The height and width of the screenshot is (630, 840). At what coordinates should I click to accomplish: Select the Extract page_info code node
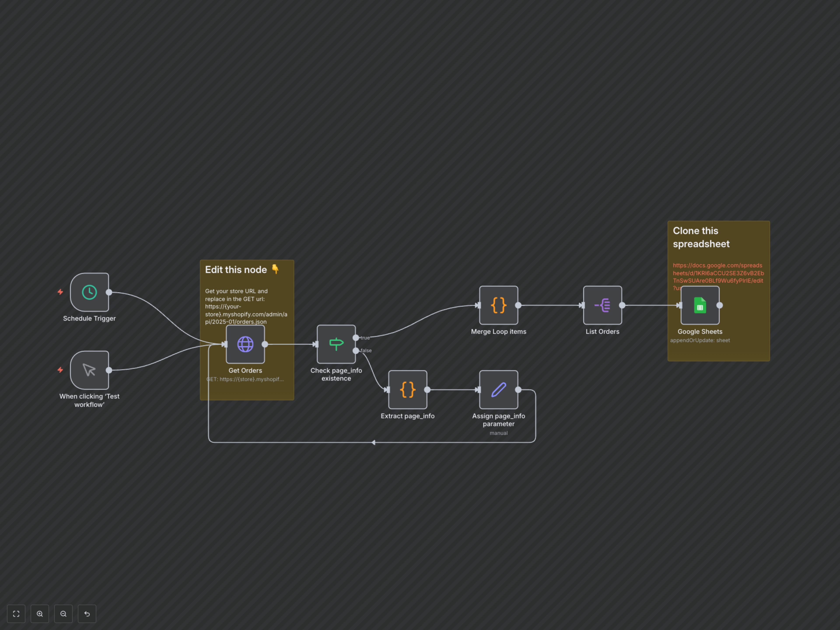[408, 390]
